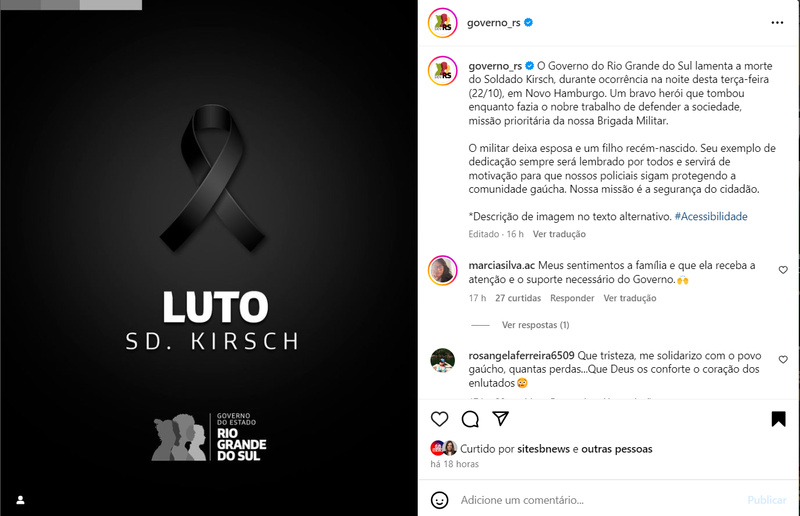This screenshot has width=800, height=516.
Task: Like marciasilva.ac's comment
Action: (783, 270)
